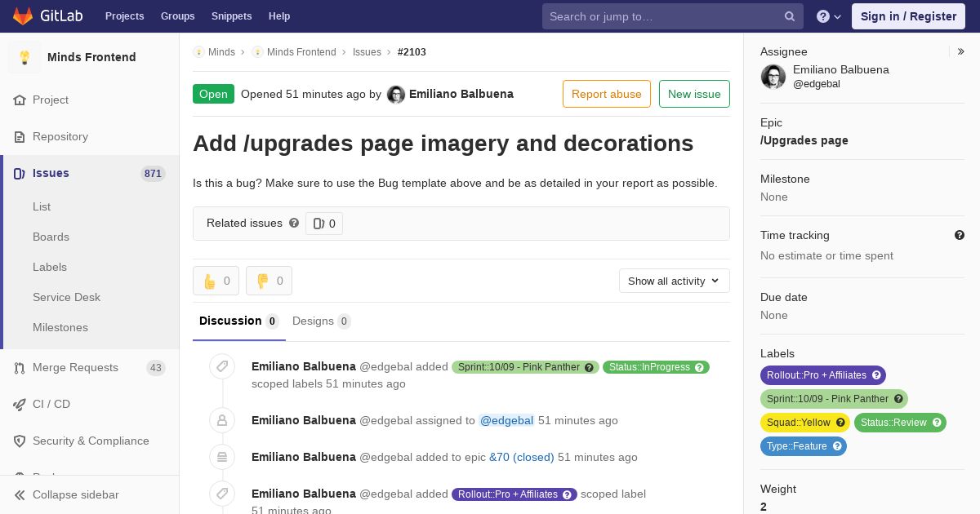Image resolution: width=980 pixels, height=514 pixels.
Task: Open Help in the top bar
Action: pos(279,16)
